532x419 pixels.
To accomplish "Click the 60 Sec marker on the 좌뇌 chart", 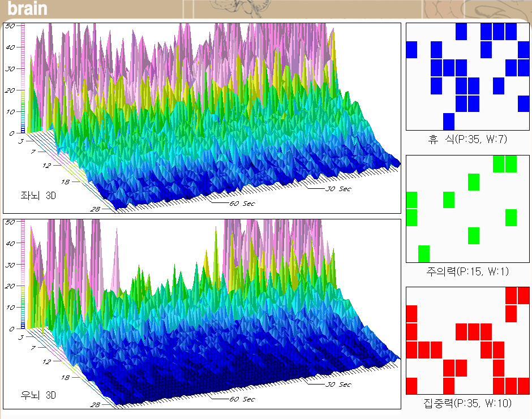I will (242, 203).
